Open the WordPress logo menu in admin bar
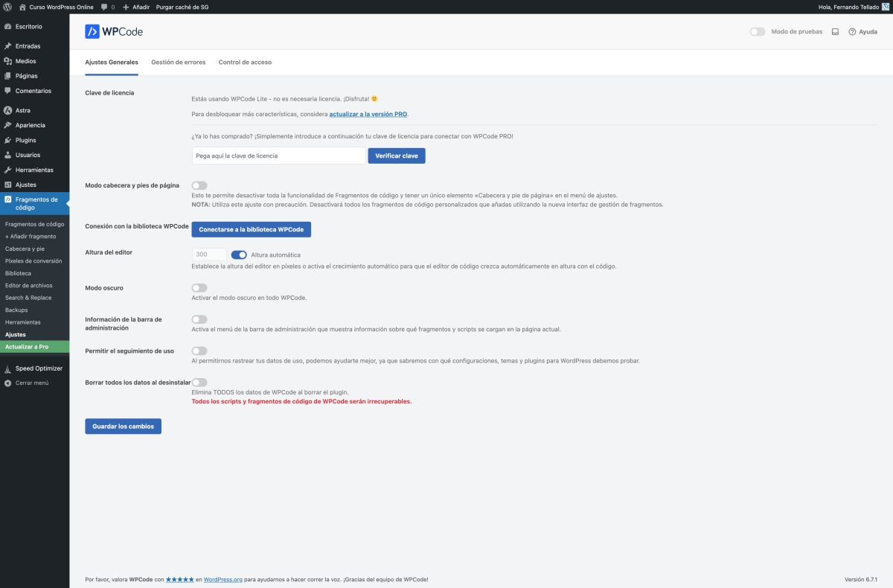Image resolution: width=893 pixels, height=588 pixels. [8, 8]
